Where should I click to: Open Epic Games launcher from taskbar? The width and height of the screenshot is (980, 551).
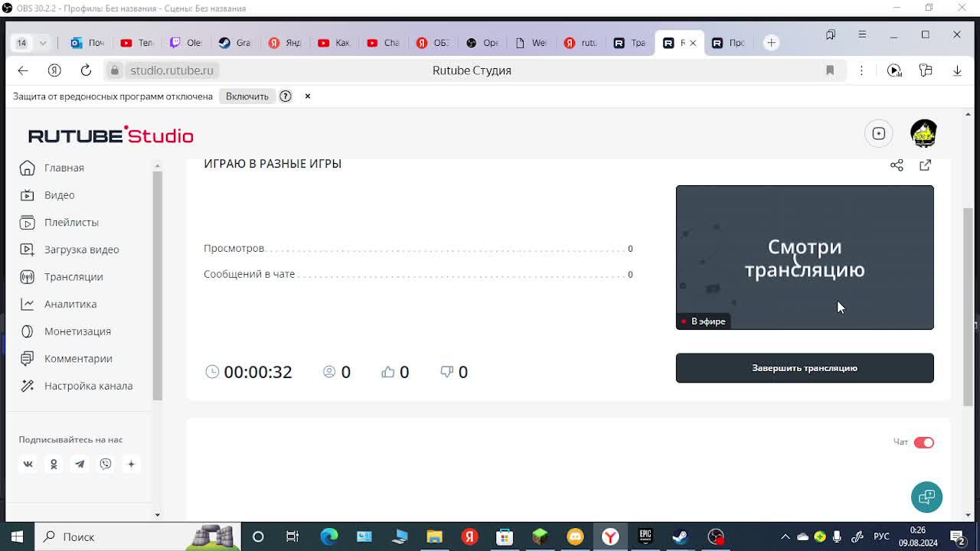645,536
